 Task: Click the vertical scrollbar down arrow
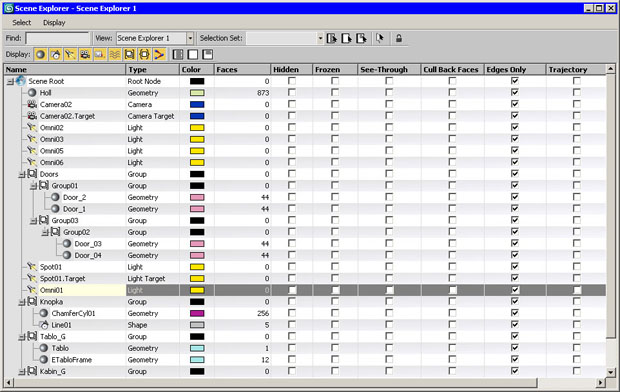coord(611,372)
